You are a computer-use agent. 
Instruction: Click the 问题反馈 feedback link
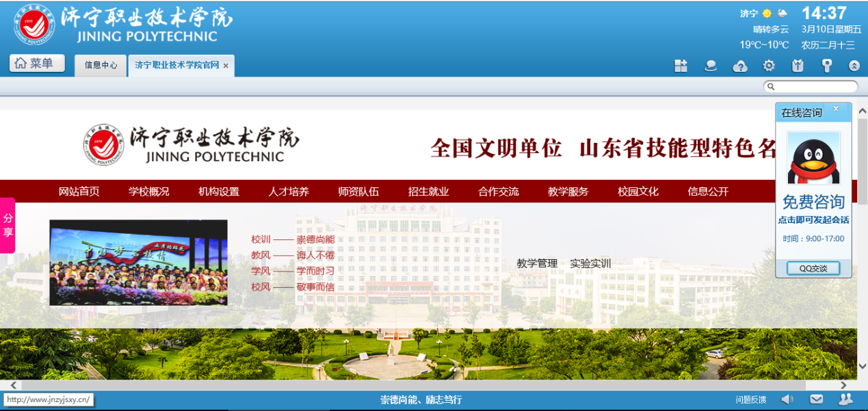(750, 400)
